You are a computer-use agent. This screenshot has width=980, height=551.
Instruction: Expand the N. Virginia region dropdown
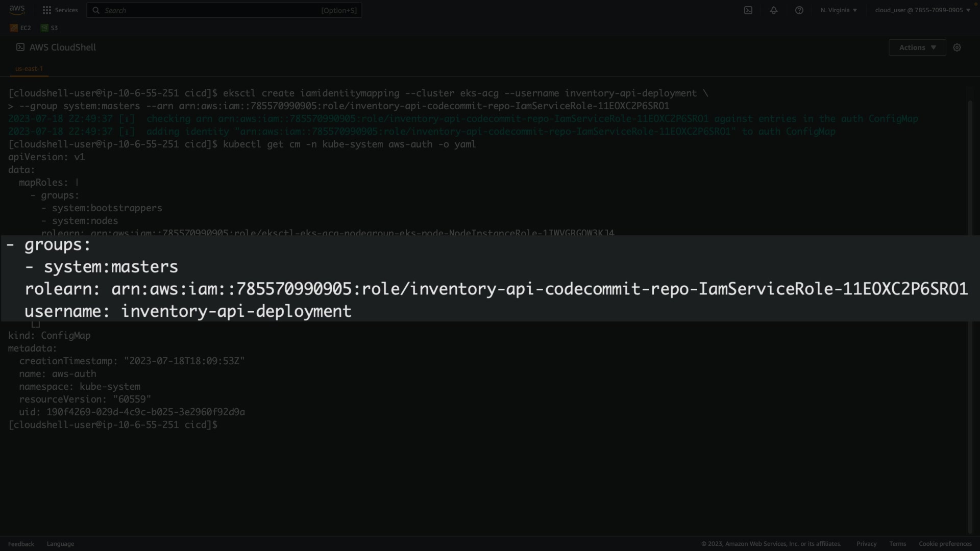coord(839,10)
